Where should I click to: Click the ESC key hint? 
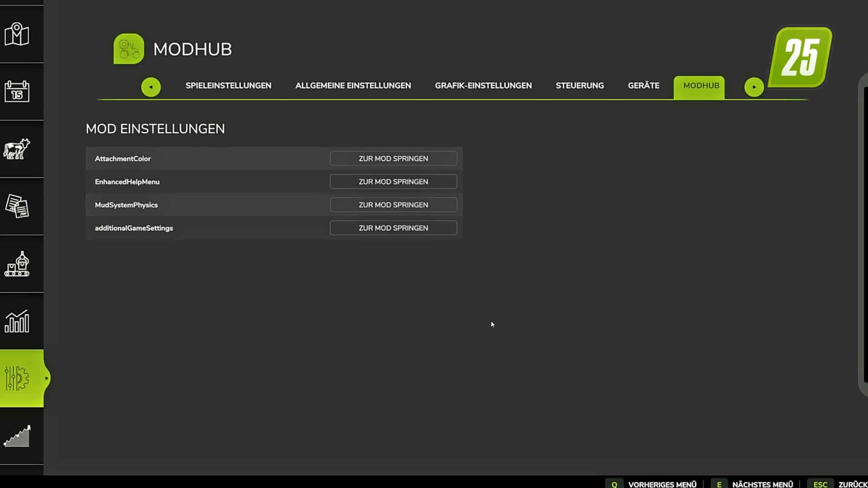(820, 484)
